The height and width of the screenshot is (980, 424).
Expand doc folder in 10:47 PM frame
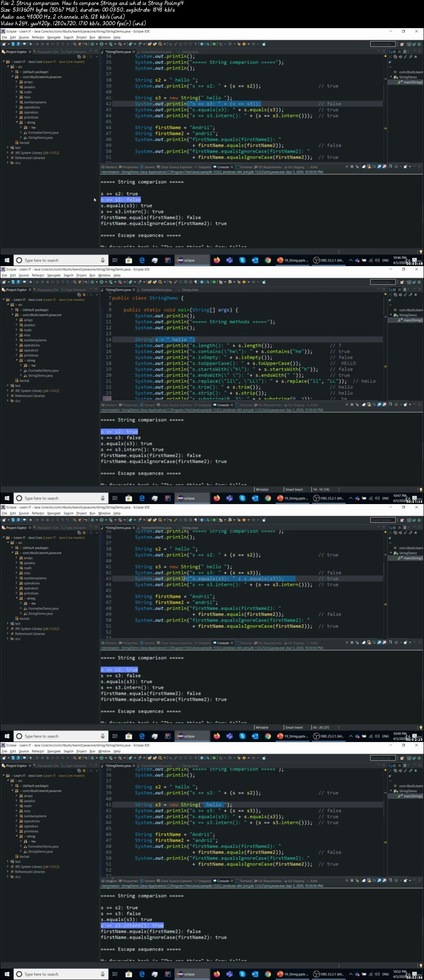coord(8,401)
